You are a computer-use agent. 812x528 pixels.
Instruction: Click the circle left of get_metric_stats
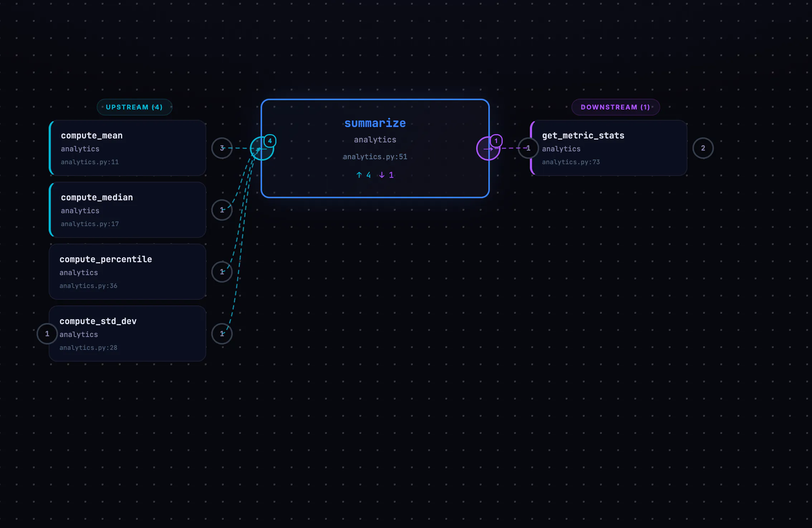coord(528,148)
